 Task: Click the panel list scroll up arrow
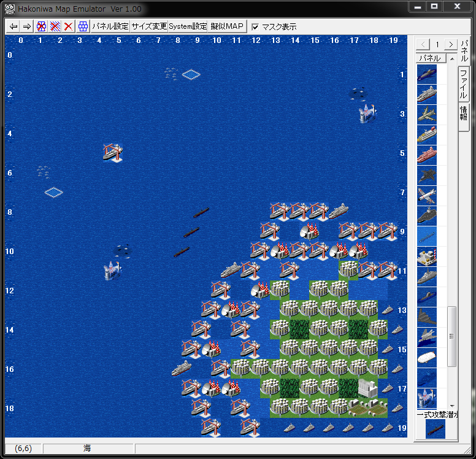pos(452,59)
